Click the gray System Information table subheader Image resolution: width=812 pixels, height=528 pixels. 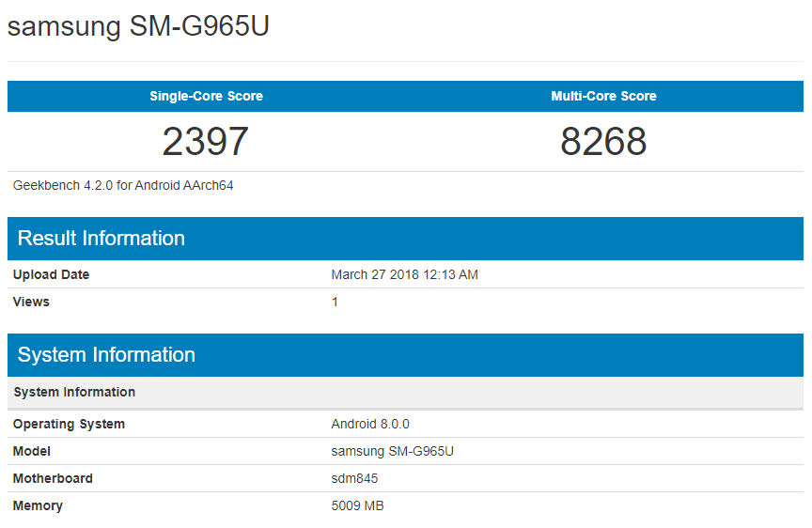click(x=74, y=392)
